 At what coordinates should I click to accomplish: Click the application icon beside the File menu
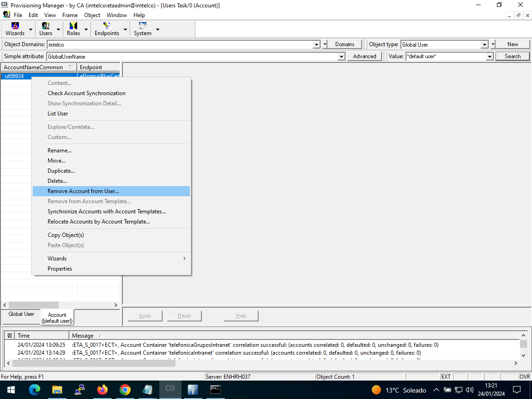[x=6, y=15]
